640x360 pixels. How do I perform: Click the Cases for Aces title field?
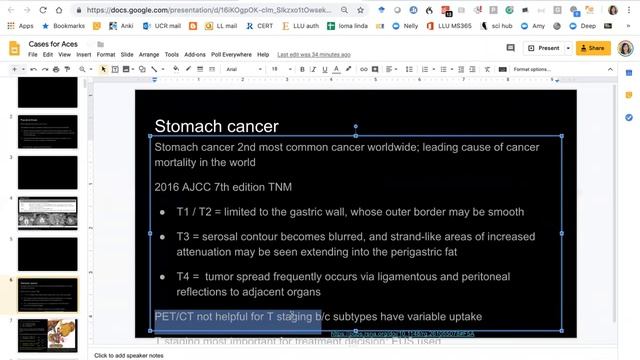[x=53, y=44]
